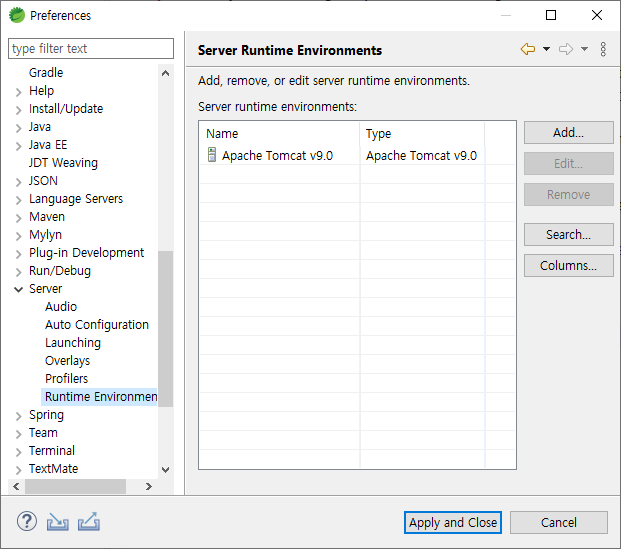
Task: Expand the JSON tree node
Action: click(x=18, y=182)
